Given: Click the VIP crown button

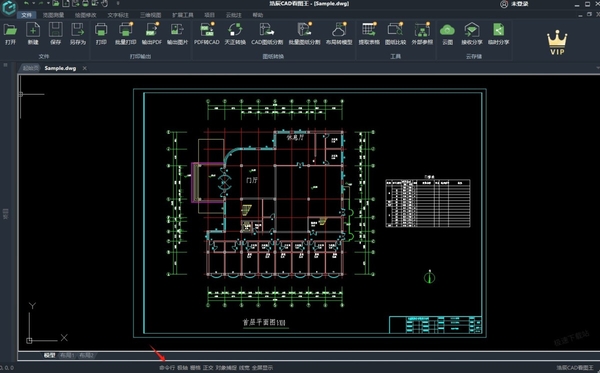Looking at the screenshot, I should [557, 43].
